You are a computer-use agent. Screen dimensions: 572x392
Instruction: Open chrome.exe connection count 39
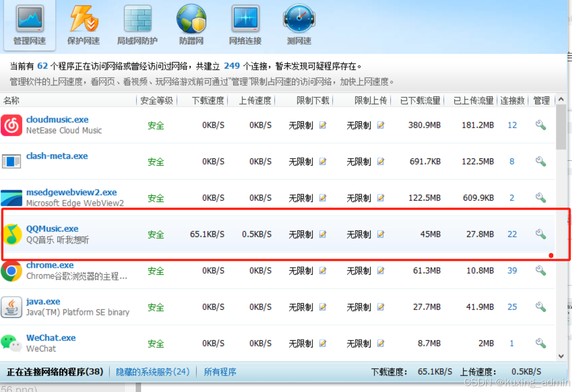pyautogui.click(x=512, y=271)
